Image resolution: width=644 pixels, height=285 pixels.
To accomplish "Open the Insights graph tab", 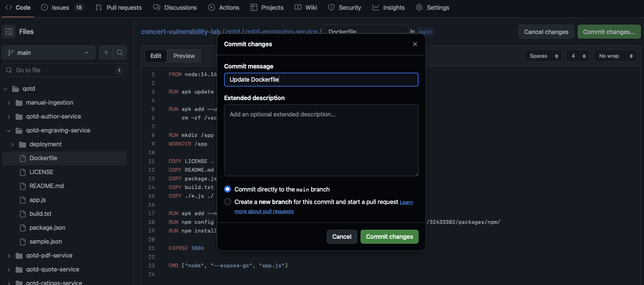I will click(388, 8).
